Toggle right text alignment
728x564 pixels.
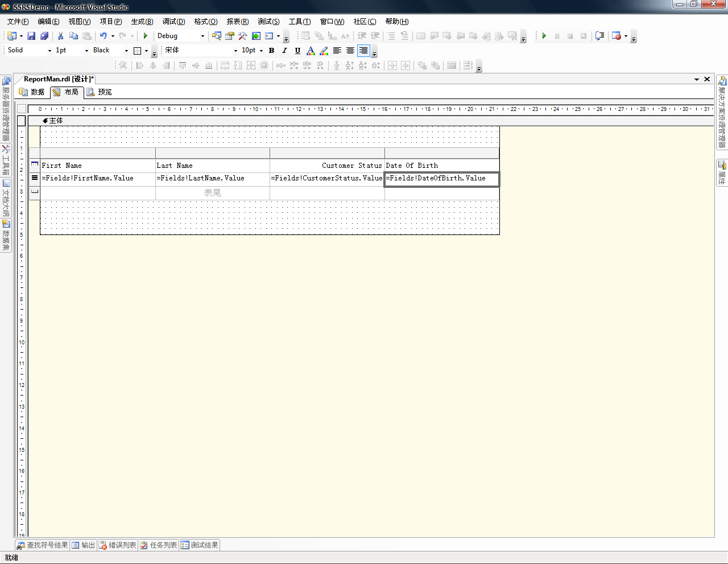(x=363, y=51)
